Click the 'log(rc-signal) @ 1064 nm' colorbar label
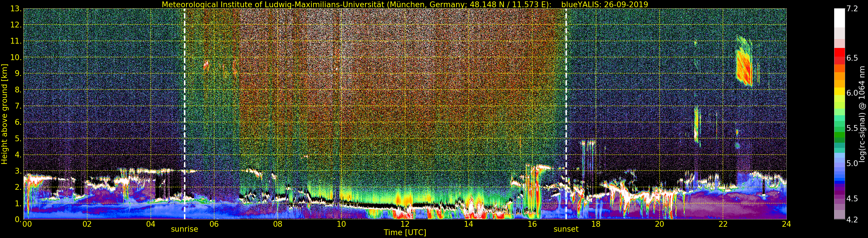This screenshot has width=868, height=238. (862, 114)
